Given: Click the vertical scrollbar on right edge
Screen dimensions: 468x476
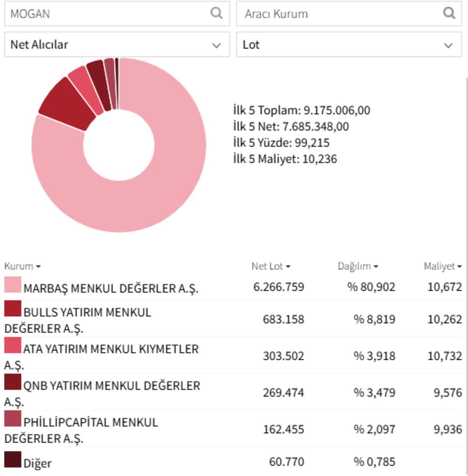Looking at the screenshot, I should (x=466, y=260).
